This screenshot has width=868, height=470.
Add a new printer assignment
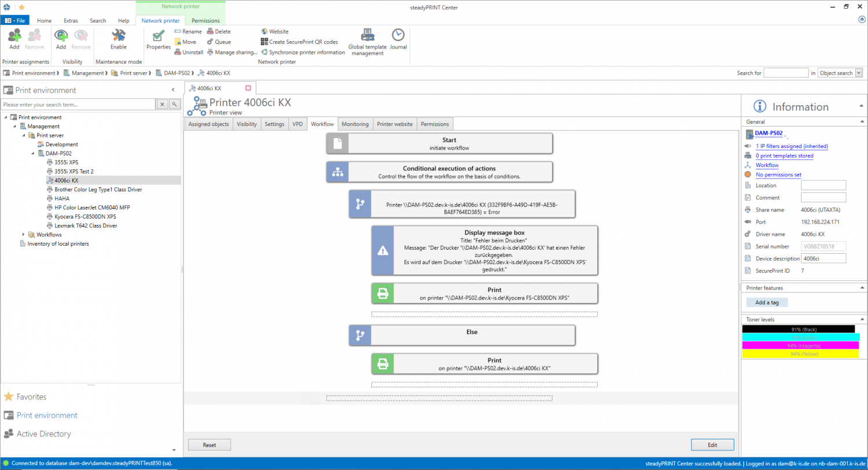13,40
